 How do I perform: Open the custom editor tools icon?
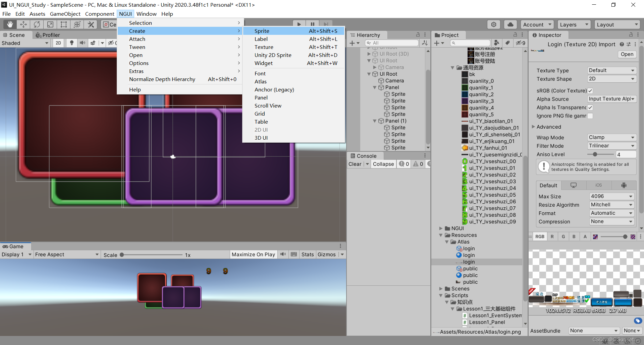(91, 24)
